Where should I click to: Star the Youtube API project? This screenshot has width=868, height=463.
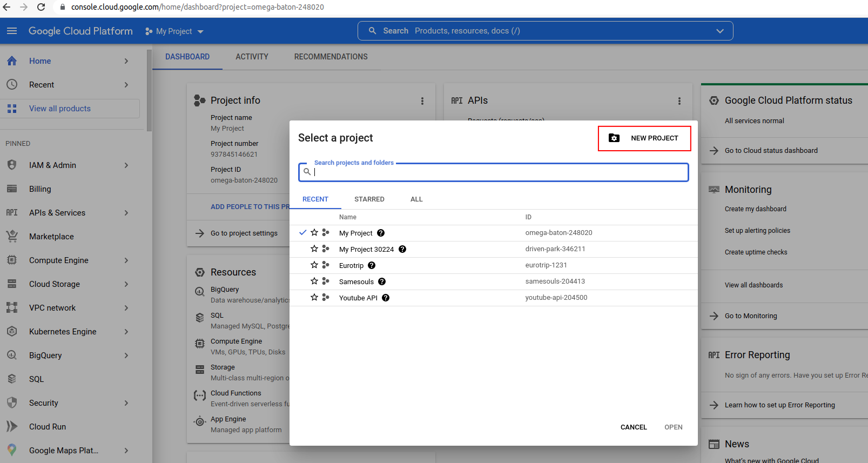[x=314, y=297]
